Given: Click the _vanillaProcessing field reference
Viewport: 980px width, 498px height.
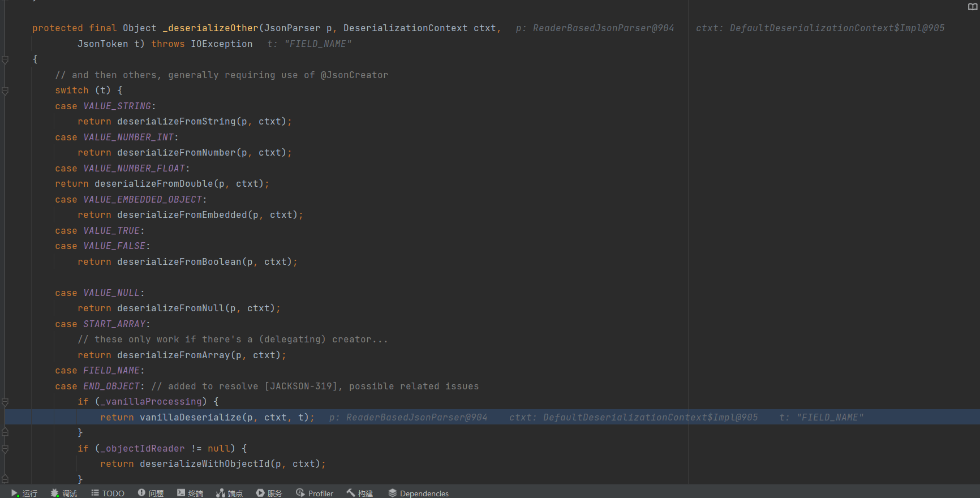Looking at the screenshot, I should pyautogui.click(x=151, y=401).
